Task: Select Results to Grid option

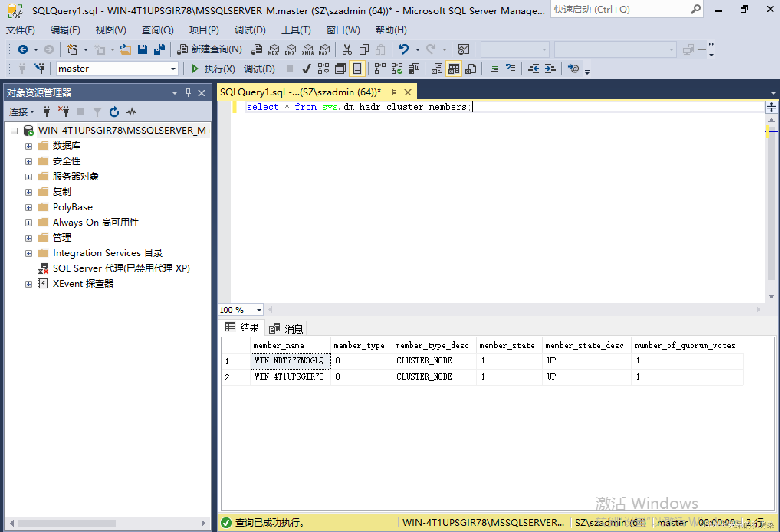Action: (453, 69)
